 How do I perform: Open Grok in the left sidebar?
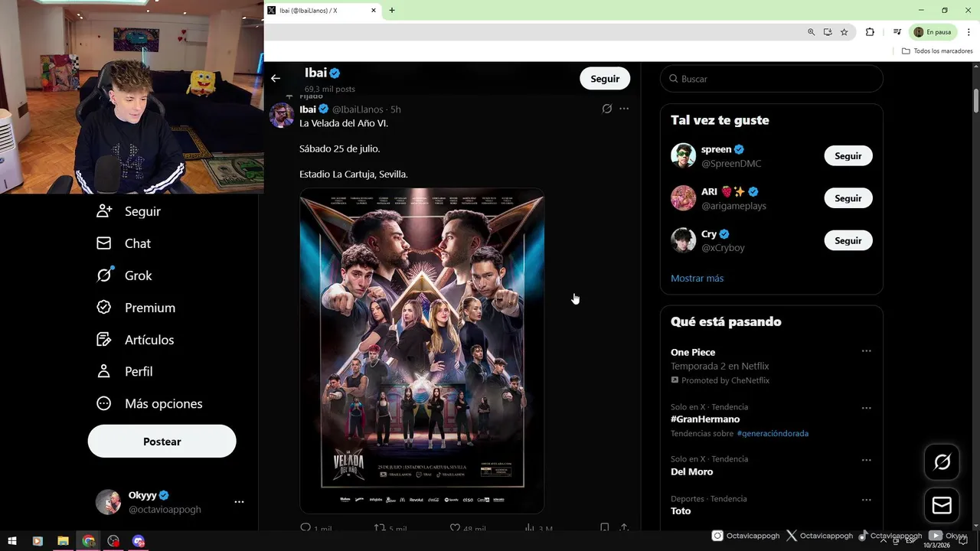pyautogui.click(x=124, y=275)
